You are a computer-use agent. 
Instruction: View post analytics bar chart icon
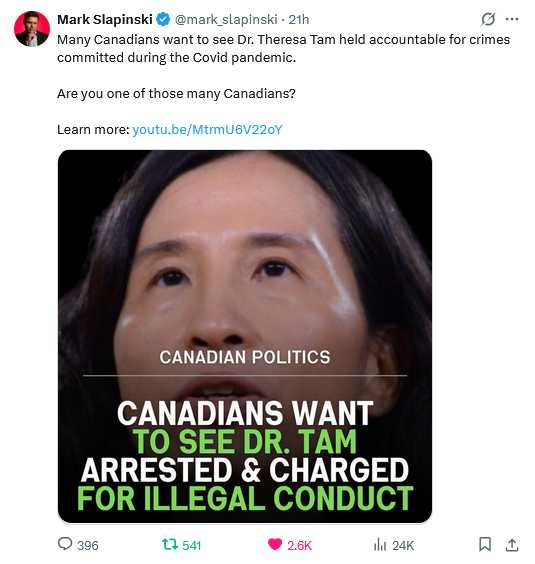380,544
